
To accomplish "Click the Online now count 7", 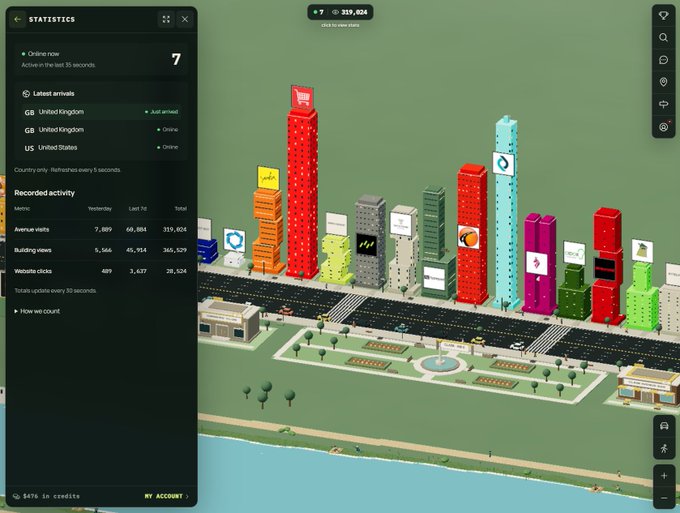I will click(x=176, y=59).
